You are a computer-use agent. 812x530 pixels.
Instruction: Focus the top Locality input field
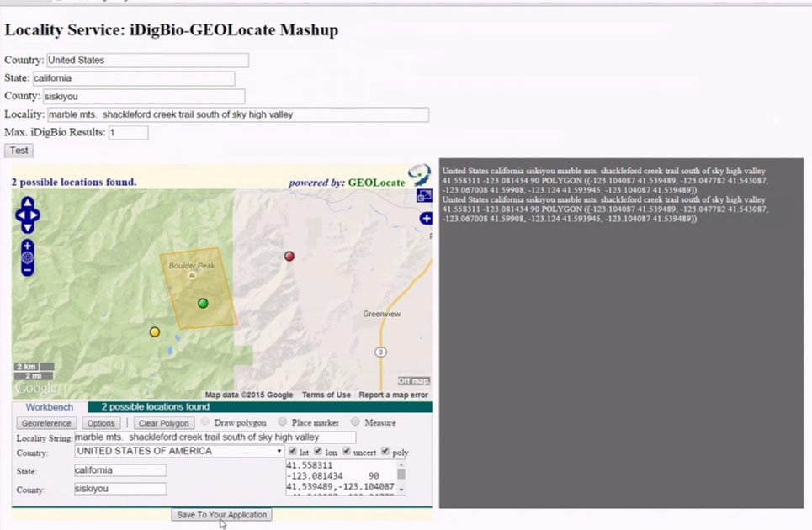pyautogui.click(x=238, y=114)
